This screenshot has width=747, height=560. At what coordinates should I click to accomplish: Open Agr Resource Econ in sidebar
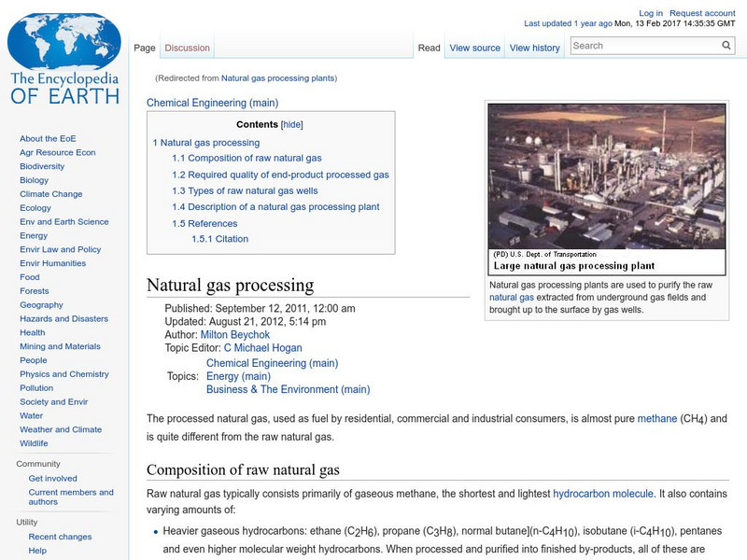[x=58, y=152]
